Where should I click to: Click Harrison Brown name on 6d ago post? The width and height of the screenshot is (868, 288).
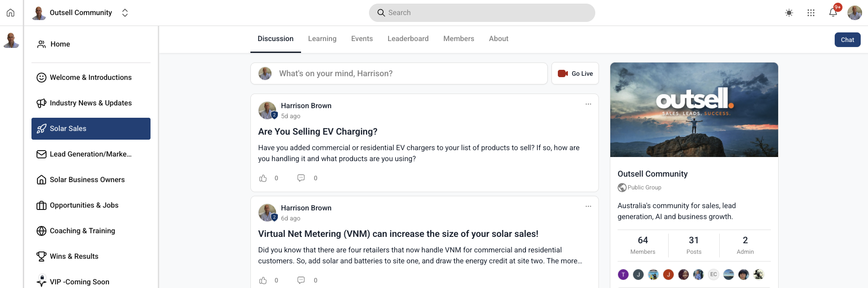(306, 208)
